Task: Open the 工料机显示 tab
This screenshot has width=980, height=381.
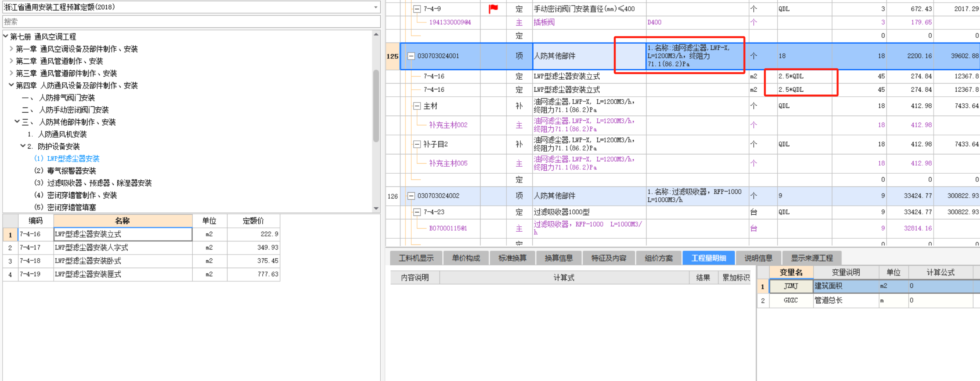Action: 416,258
